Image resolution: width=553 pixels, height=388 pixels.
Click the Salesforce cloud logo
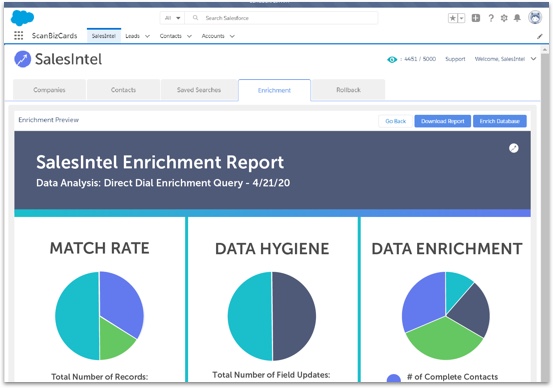(x=22, y=18)
